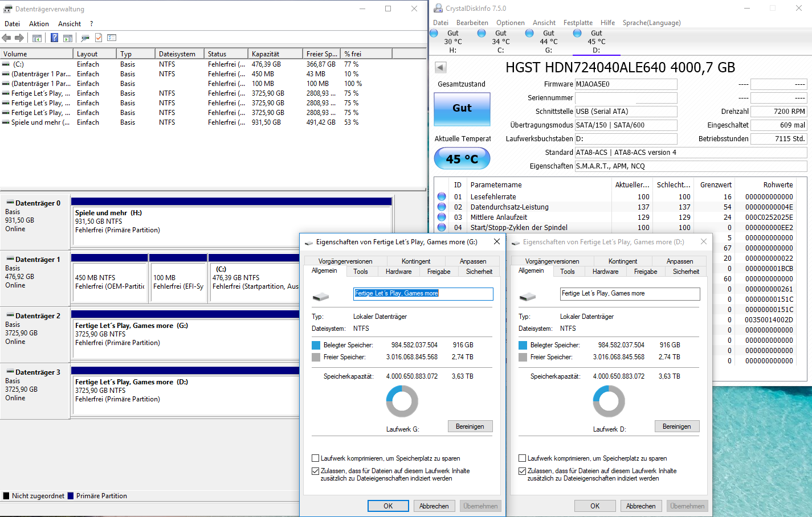Click Bereinigen for Laufwerk G:
The image size is (812, 517).
470,426
